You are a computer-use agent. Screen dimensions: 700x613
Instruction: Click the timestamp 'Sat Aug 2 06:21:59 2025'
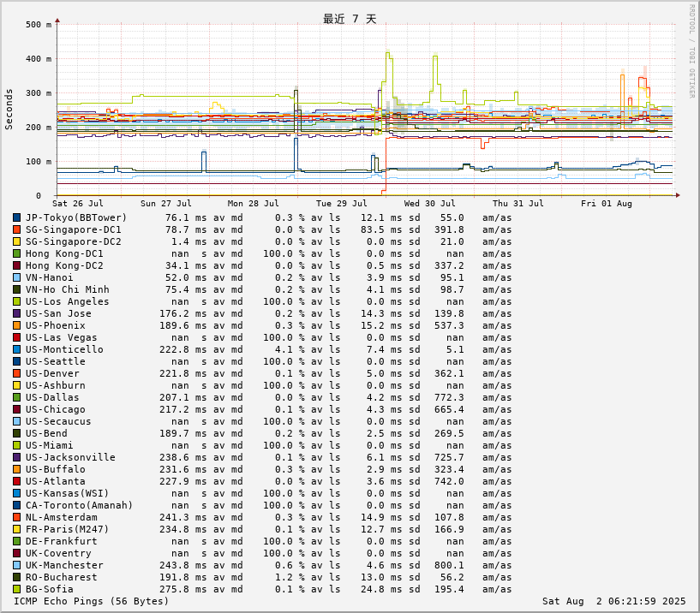[613, 601]
